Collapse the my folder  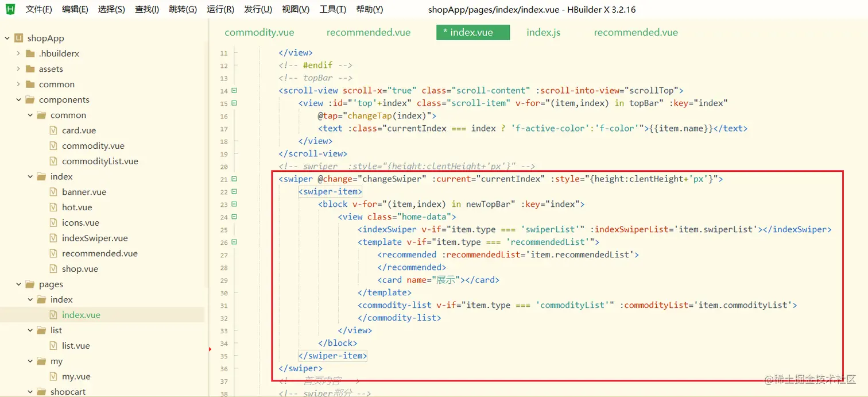click(x=30, y=361)
